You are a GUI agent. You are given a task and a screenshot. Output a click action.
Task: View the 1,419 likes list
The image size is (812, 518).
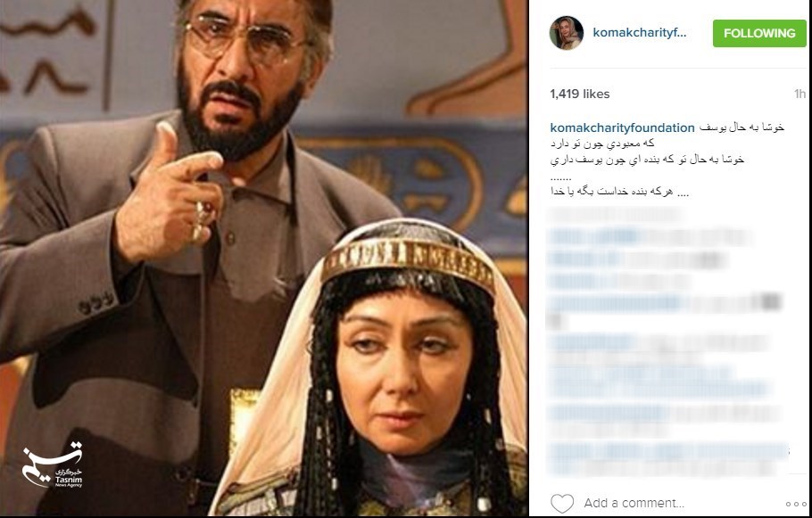[580, 94]
